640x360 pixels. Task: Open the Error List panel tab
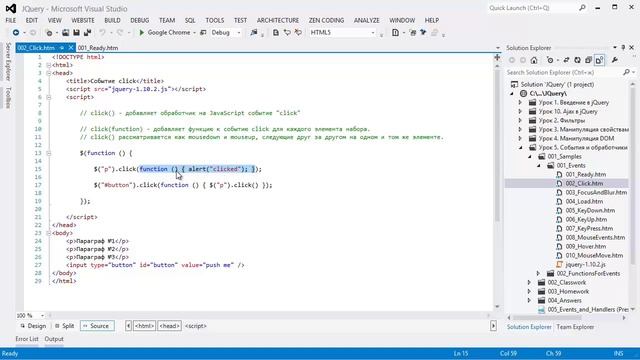click(x=27, y=339)
